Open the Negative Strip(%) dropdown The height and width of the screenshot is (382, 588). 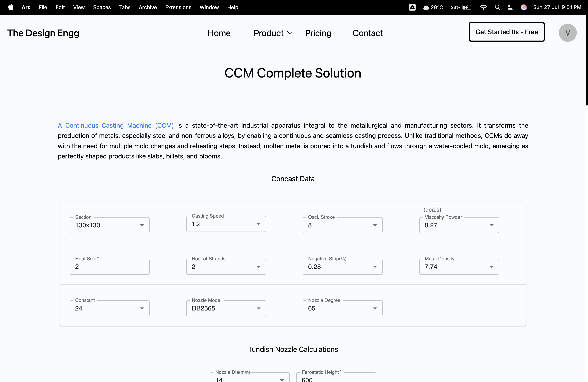click(x=342, y=267)
